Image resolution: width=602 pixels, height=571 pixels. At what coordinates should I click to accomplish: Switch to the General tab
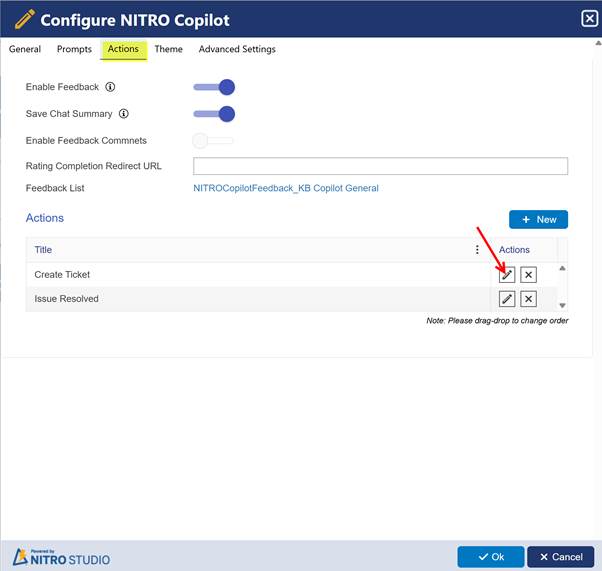pyautogui.click(x=25, y=49)
